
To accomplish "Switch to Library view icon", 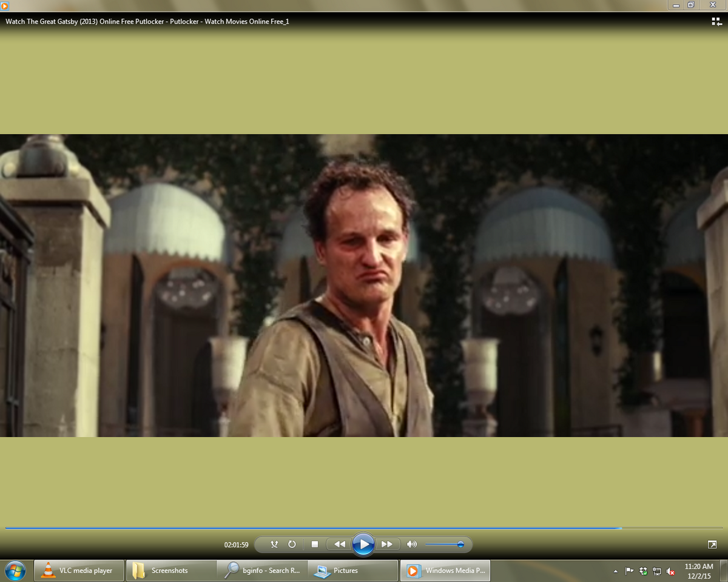I will [x=716, y=21].
